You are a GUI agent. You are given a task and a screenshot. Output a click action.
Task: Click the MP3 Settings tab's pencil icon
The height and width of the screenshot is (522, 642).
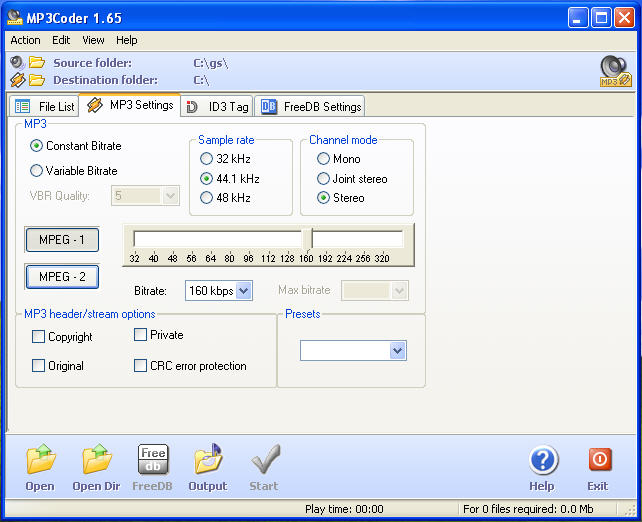[95, 105]
